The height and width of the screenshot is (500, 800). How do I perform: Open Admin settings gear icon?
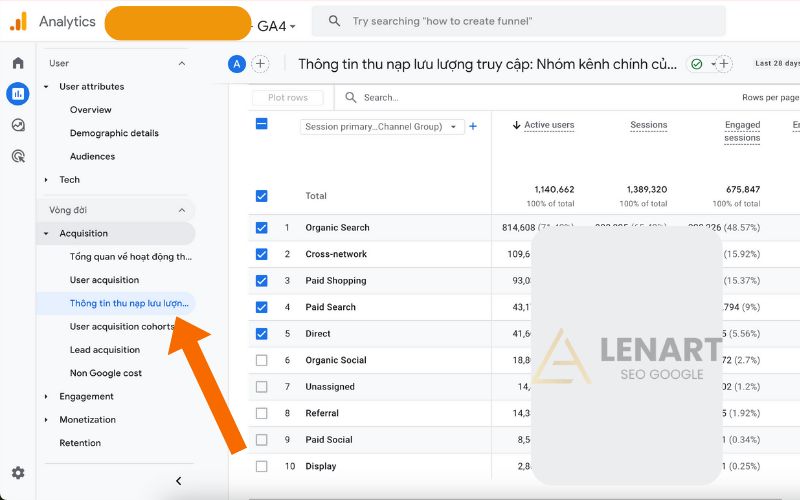pyautogui.click(x=18, y=473)
